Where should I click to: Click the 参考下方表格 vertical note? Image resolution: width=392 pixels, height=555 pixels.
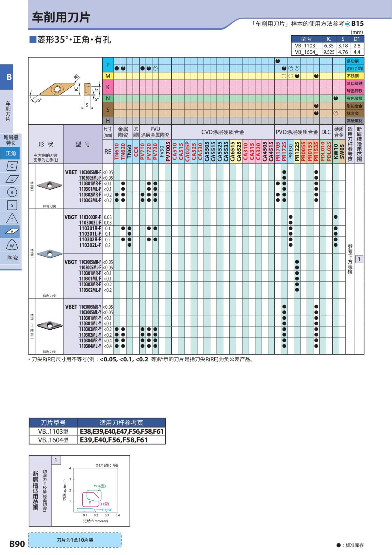pyautogui.click(x=350, y=259)
